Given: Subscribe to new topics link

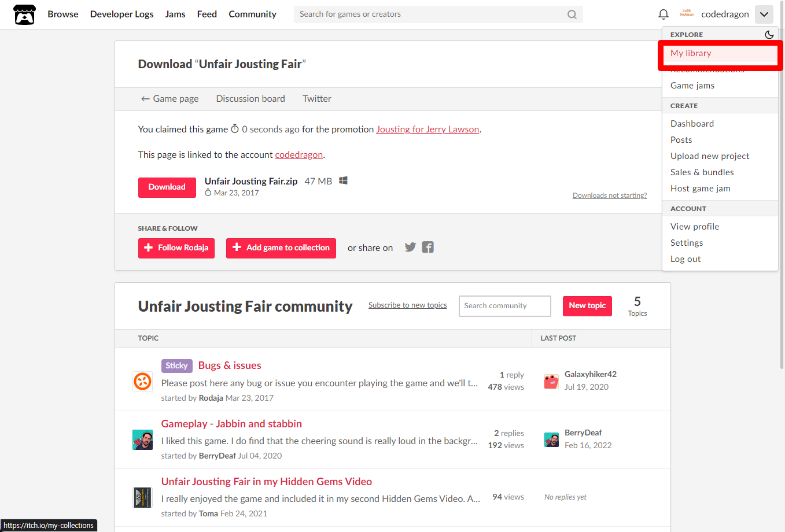Looking at the screenshot, I should [x=408, y=305].
